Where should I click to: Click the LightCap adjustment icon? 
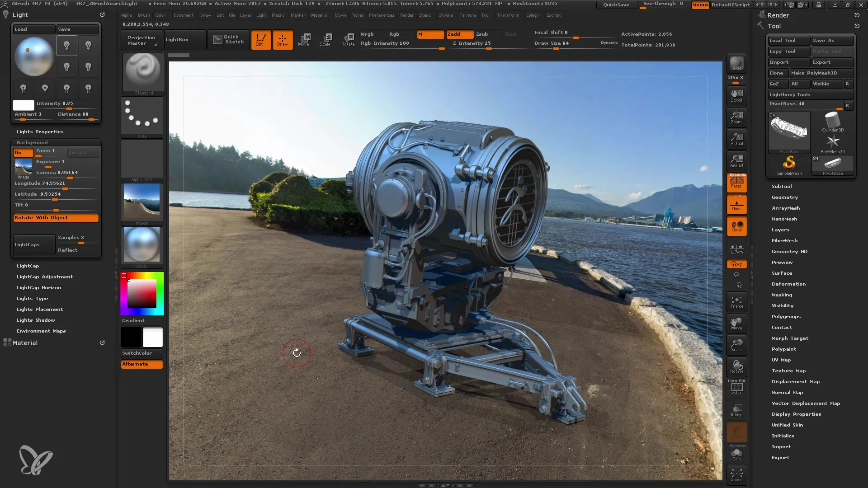44,277
